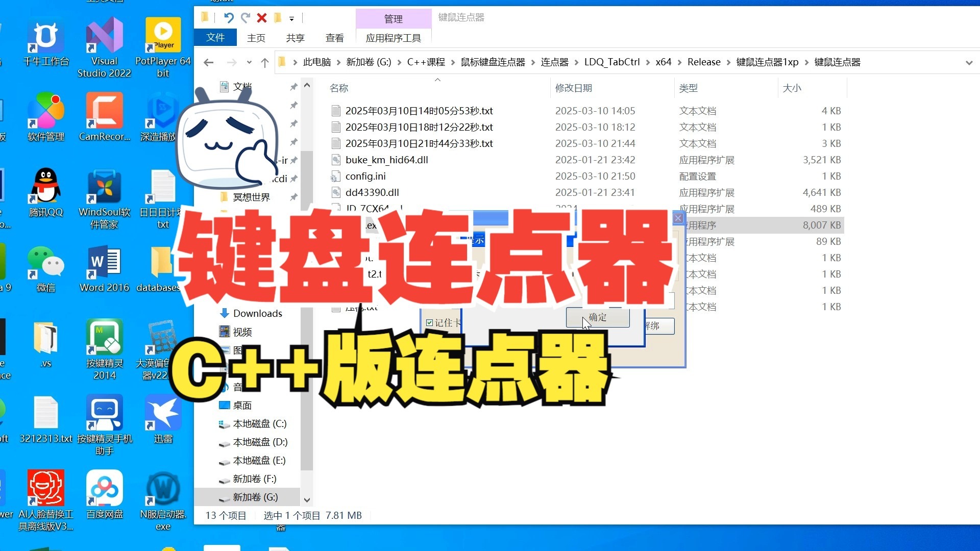Sort files by 名称 column header

tap(437, 88)
